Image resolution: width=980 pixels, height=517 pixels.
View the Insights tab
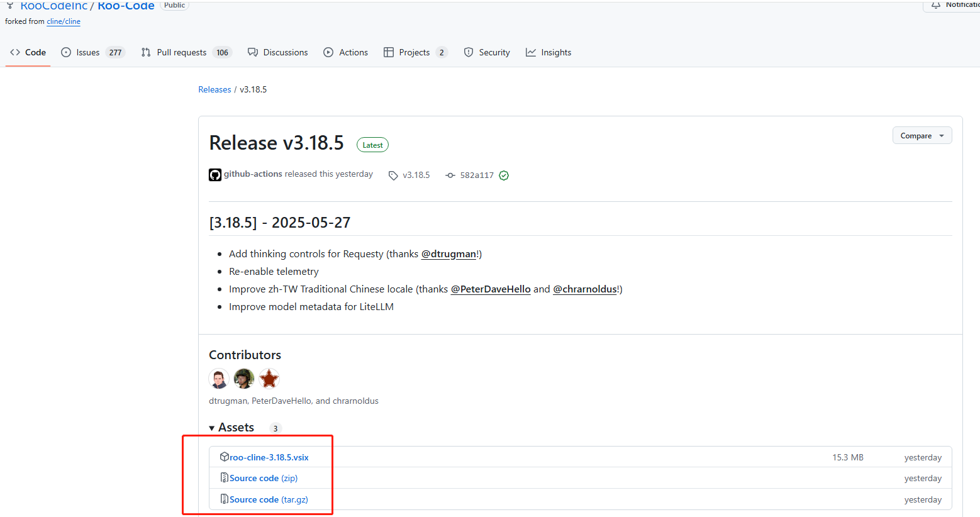(548, 52)
